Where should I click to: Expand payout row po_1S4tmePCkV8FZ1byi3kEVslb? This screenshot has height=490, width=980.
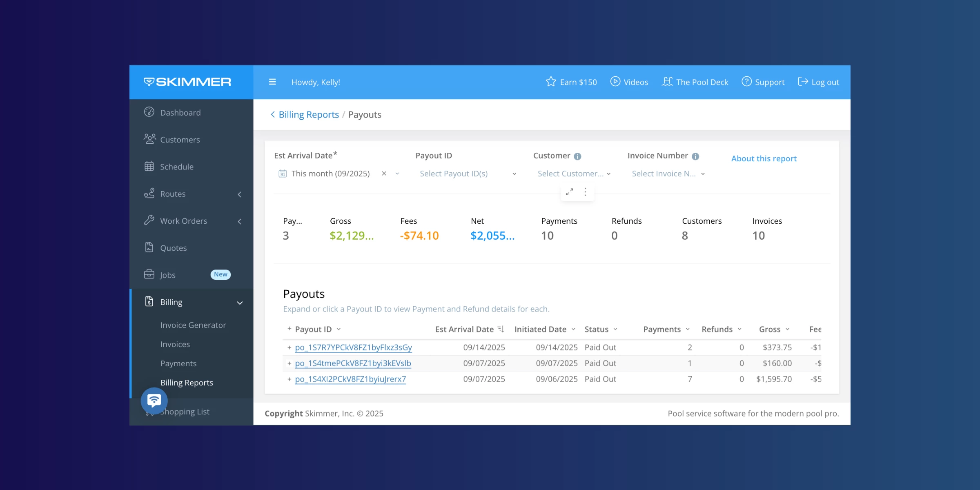click(x=289, y=363)
